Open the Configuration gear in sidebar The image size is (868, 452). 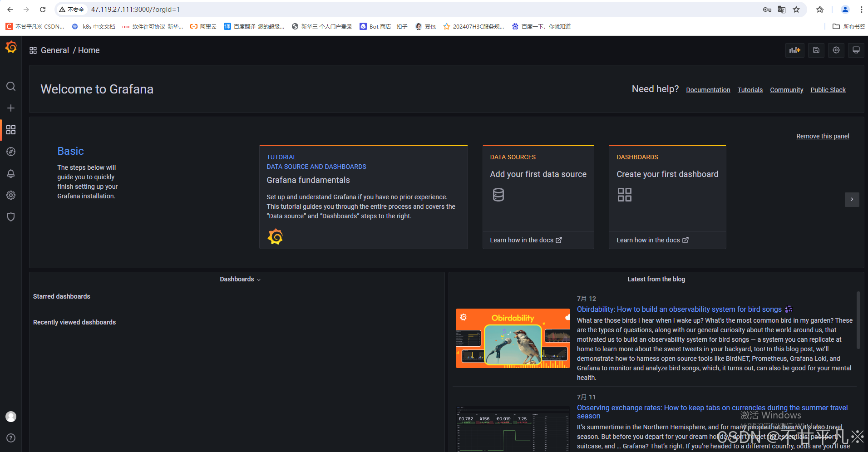11,195
